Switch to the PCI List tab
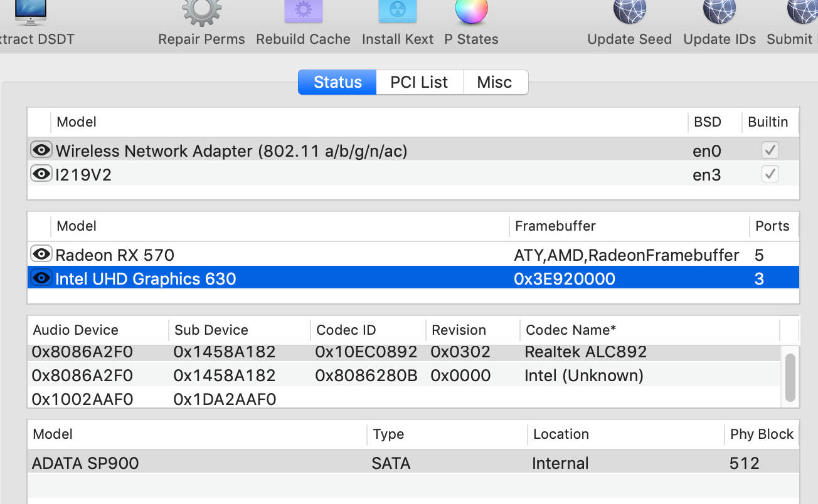This screenshot has height=504, width=818. [419, 82]
